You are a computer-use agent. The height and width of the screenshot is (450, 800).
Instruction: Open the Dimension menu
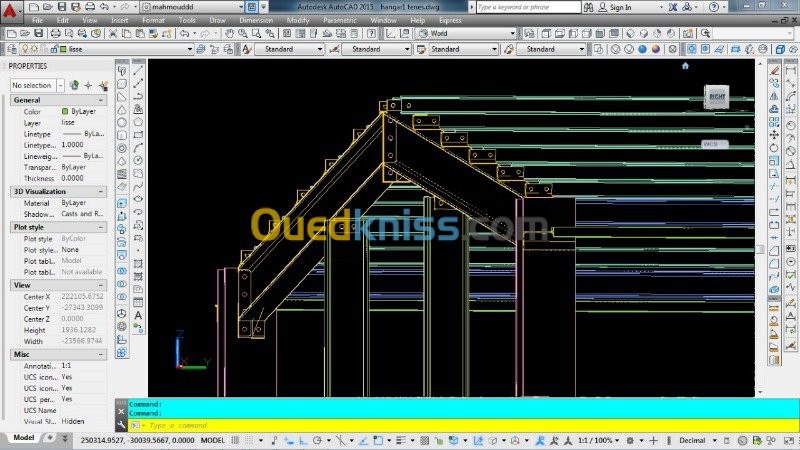coord(256,20)
